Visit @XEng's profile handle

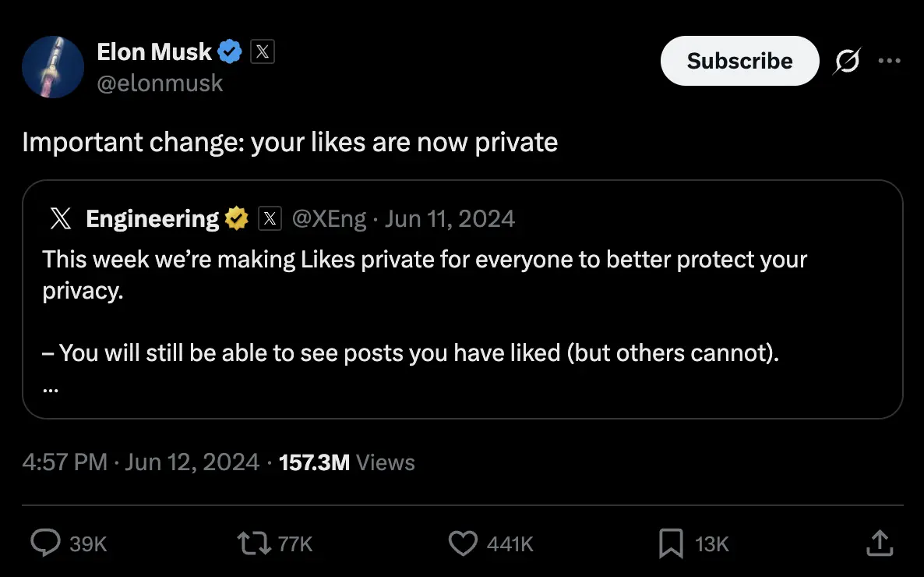point(330,218)
